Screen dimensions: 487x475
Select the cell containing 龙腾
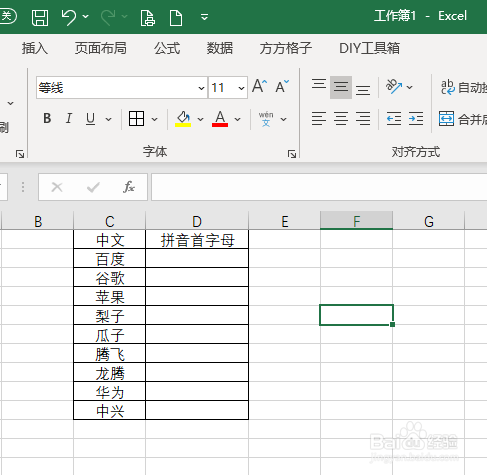tap(110, 373)
